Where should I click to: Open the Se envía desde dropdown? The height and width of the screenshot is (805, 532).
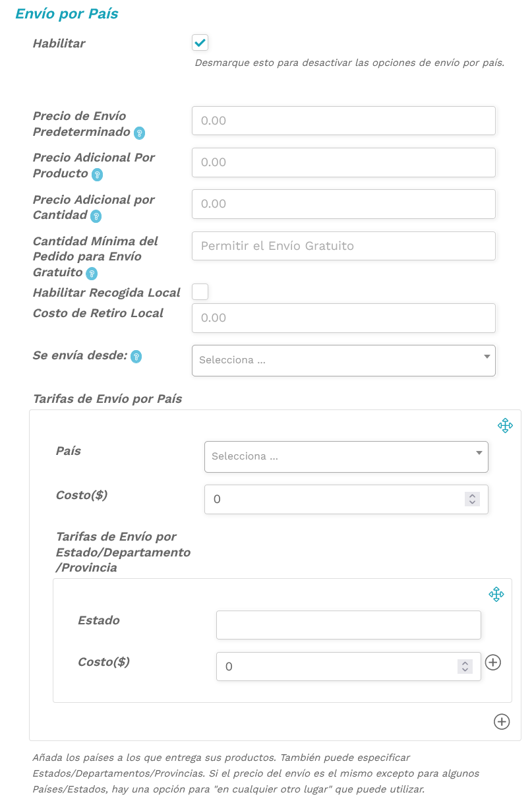pyautogui.click(x=343, y=360)
